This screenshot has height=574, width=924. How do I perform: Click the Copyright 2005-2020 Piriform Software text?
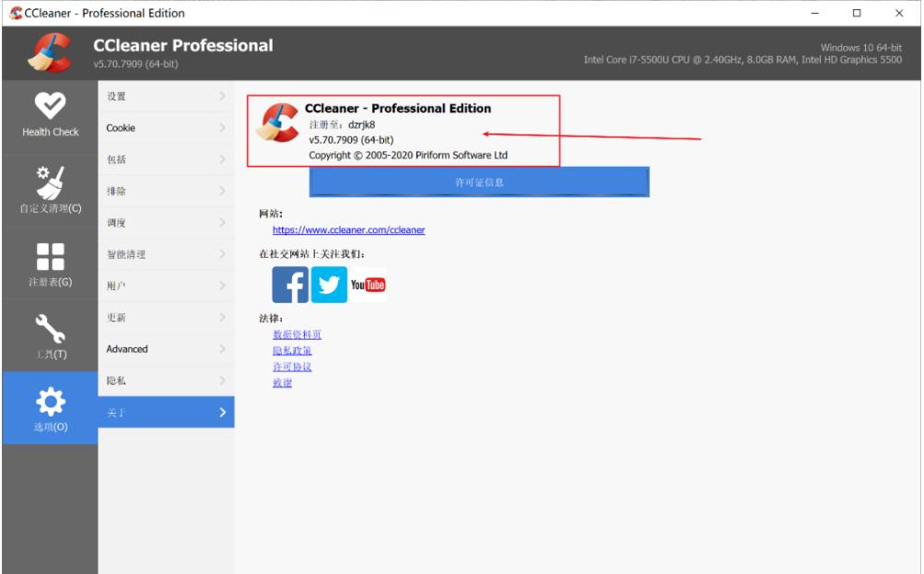tap(408, 156)
